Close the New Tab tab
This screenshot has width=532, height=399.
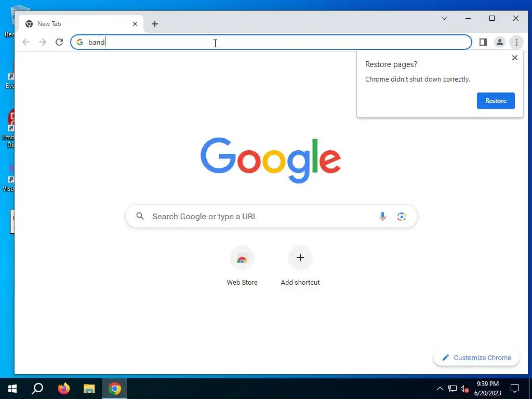click(135, 24)
